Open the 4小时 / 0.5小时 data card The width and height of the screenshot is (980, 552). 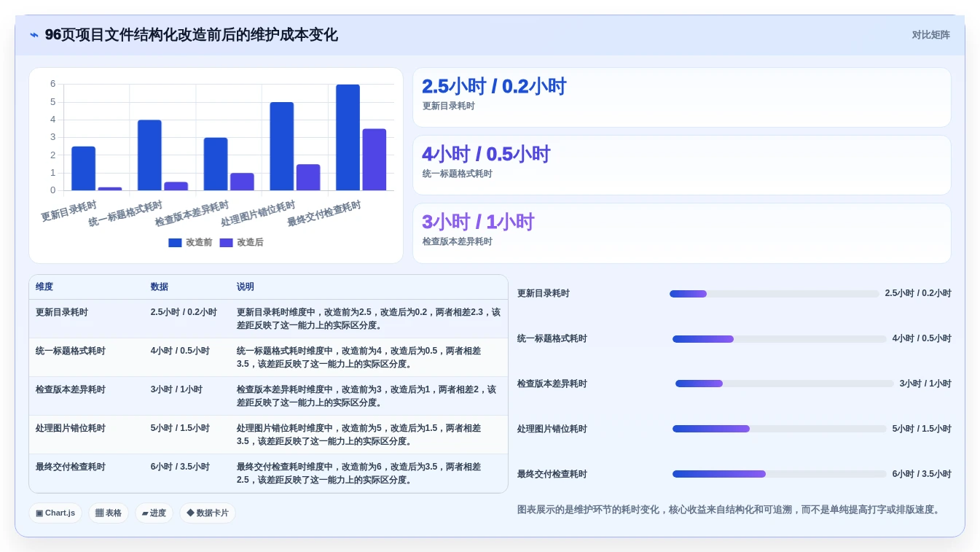click(x=682, y=166)
